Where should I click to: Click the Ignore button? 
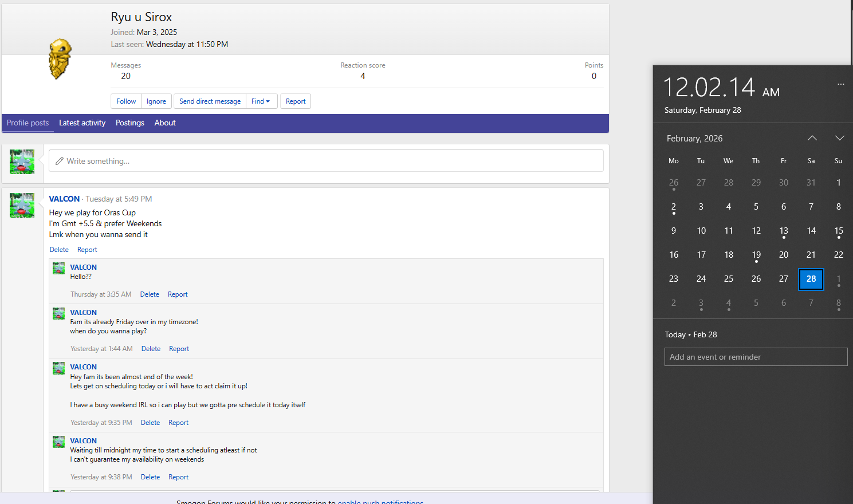click(x=156, y=101)
